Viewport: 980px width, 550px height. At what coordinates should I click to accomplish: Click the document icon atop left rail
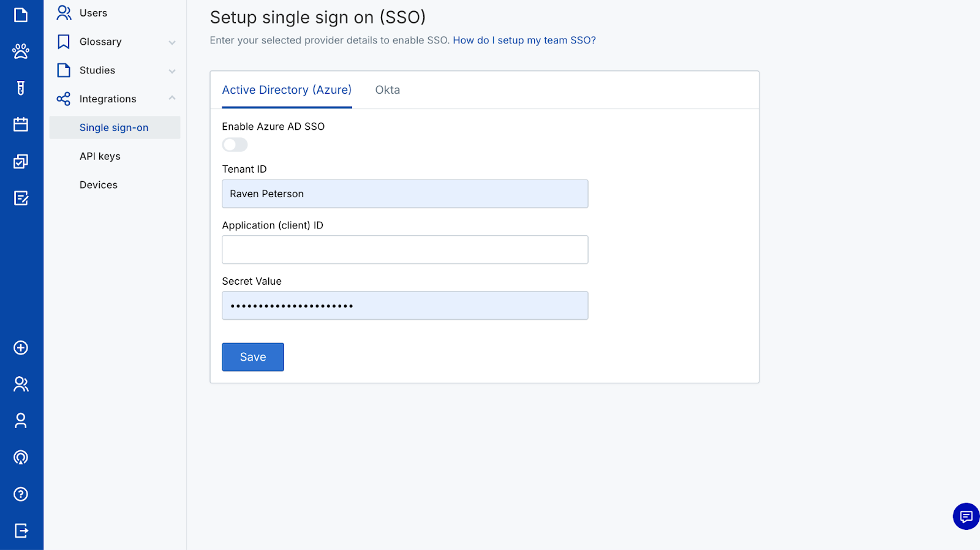pyautogui.click(x=21, y=15)
